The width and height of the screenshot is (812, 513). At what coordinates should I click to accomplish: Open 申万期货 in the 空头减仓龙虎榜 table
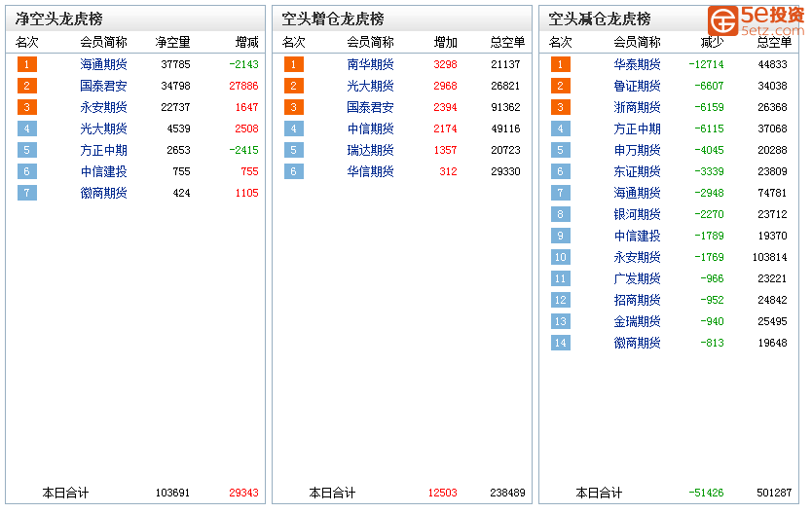click(x=637, y=150)
